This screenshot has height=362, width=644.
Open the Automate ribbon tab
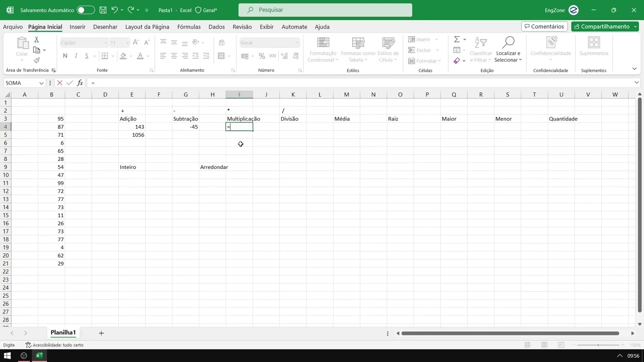click(x=294, y=27)
